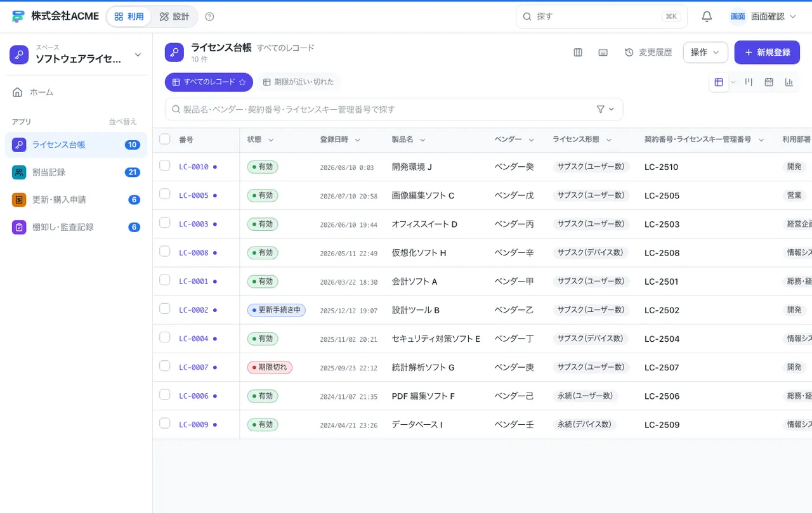Open the 画面確認 user menu
Viewport: 812px width, 513px height.
pos(763,16)
